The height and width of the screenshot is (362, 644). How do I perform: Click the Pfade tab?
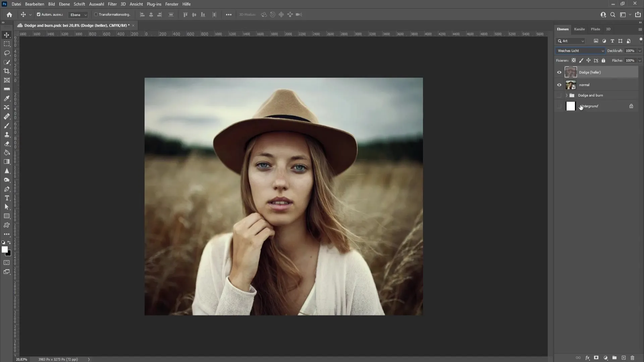[x=595, y=29]
